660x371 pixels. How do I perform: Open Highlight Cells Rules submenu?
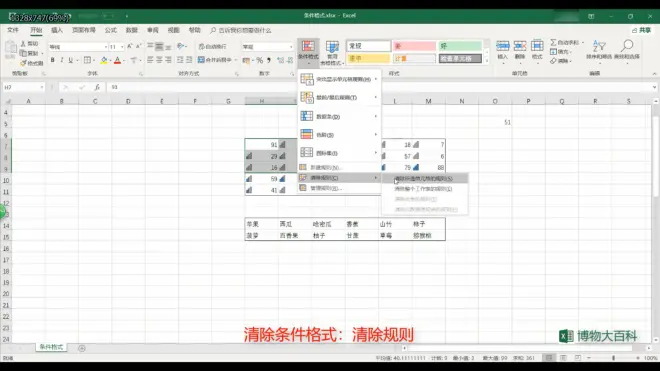tap(339, 79)
